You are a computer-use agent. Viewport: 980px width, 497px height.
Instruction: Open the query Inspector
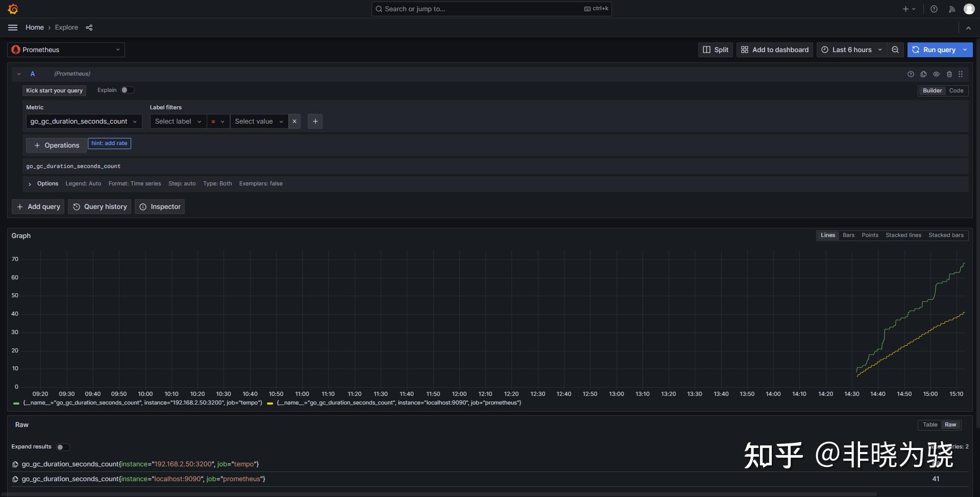click(160, 206)
